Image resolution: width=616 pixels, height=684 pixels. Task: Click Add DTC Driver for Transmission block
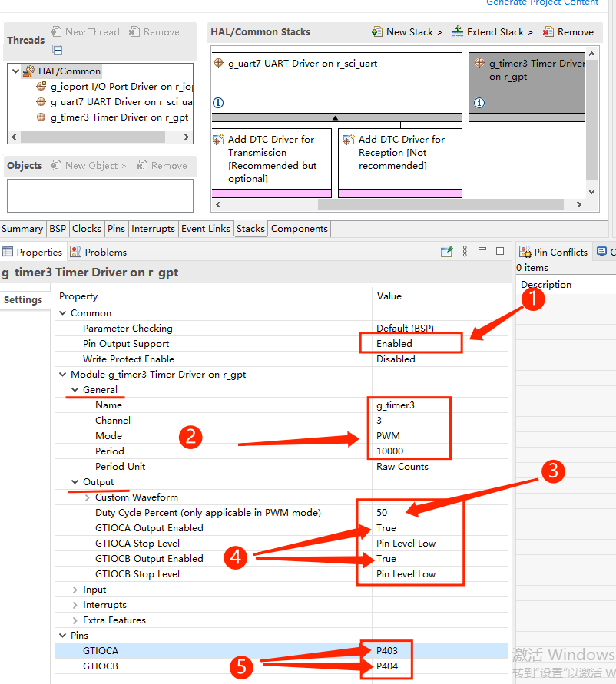tap(271, 159)
